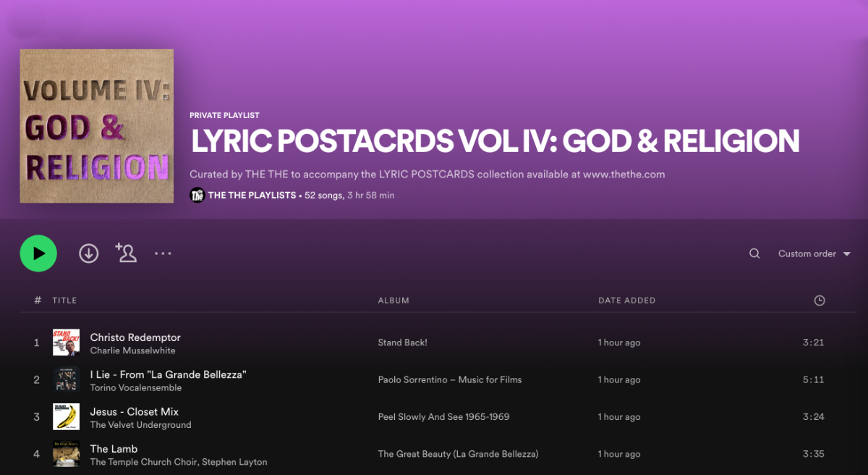Open THE THE PLAYLISTS profile link
Viewport: 868px width, 475px height.
coord(250,195)
